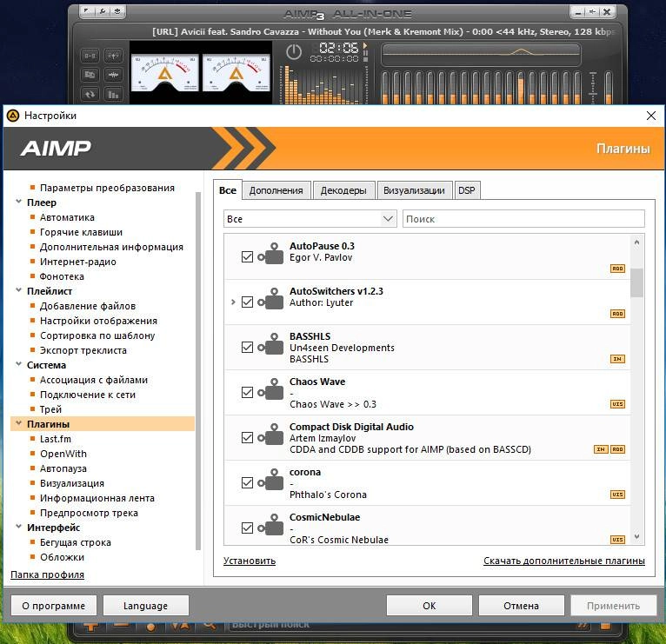Click the AIMP logo icon in Настройки title bar
The height and width of the screenshot is (644, 666).
coord(13,116)
